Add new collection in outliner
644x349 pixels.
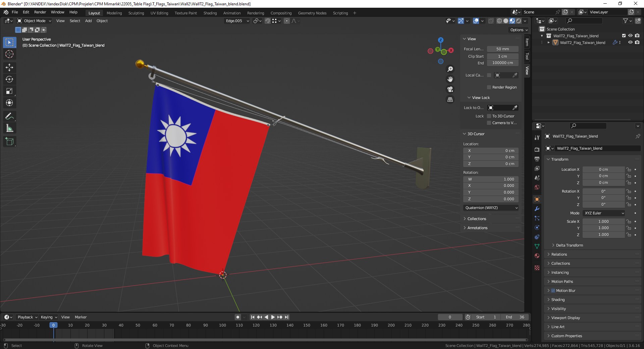(638, 21)
